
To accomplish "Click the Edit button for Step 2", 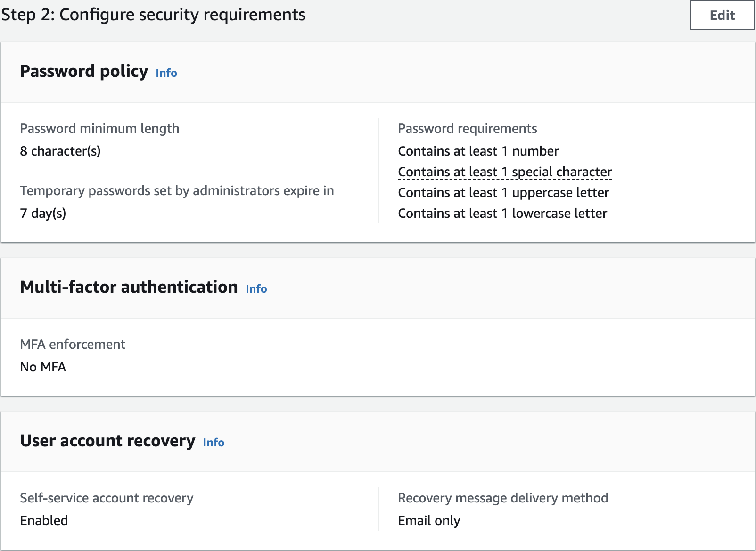I will point(722,16).
